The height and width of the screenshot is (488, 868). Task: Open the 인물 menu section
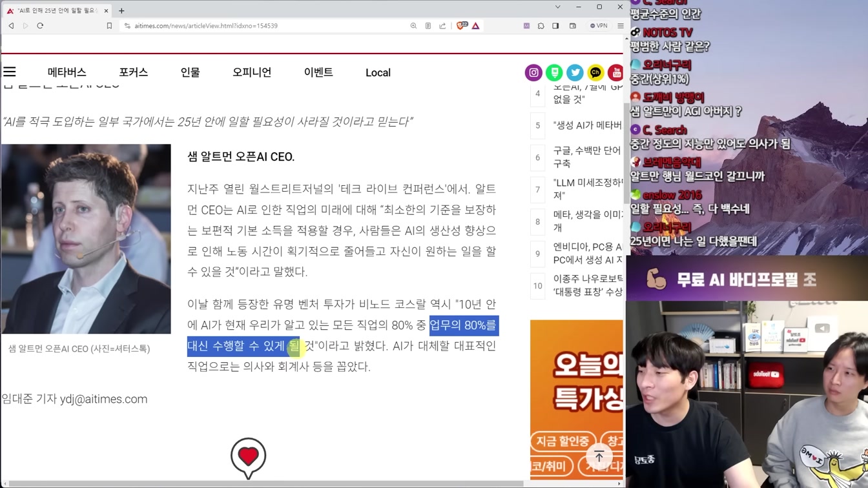(x=191, y=72)
